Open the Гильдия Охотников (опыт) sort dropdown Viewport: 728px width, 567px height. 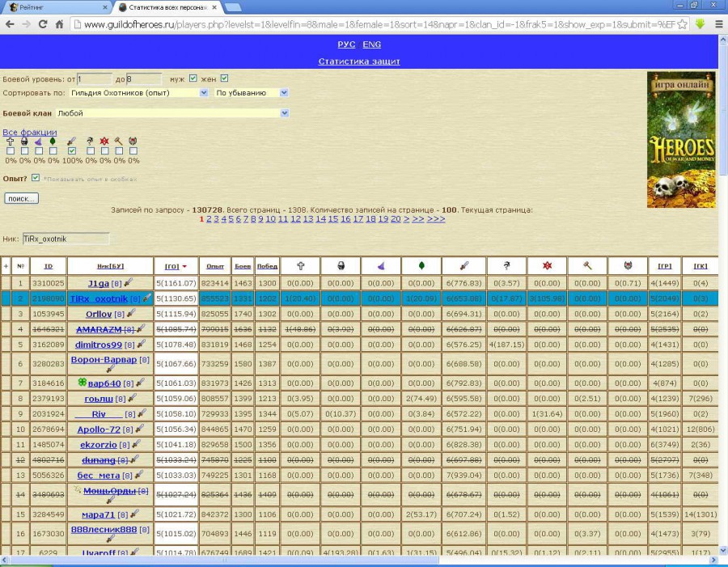point(139,93)
